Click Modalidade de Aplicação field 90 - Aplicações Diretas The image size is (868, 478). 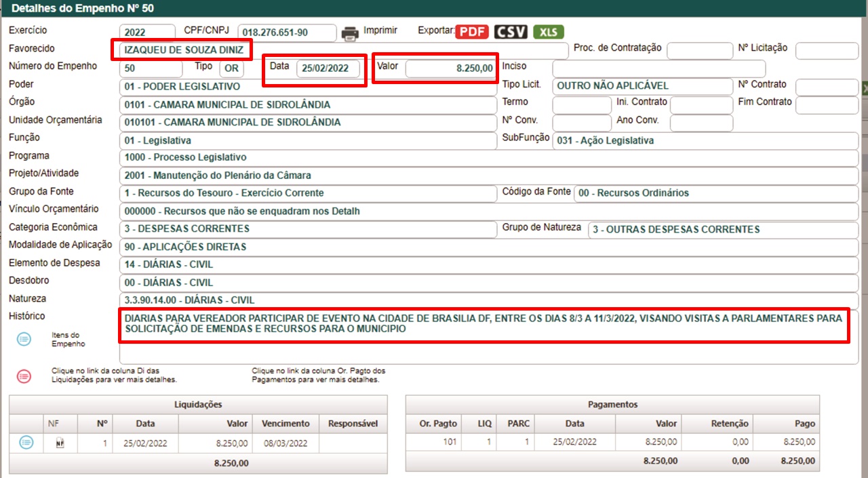click(488, 247)
